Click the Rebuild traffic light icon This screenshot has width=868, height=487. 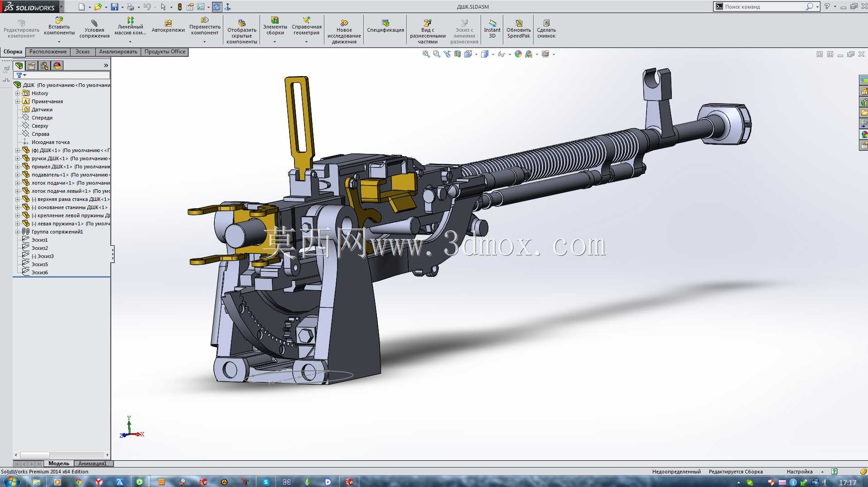pyautogui.click(x=180, y=7)
